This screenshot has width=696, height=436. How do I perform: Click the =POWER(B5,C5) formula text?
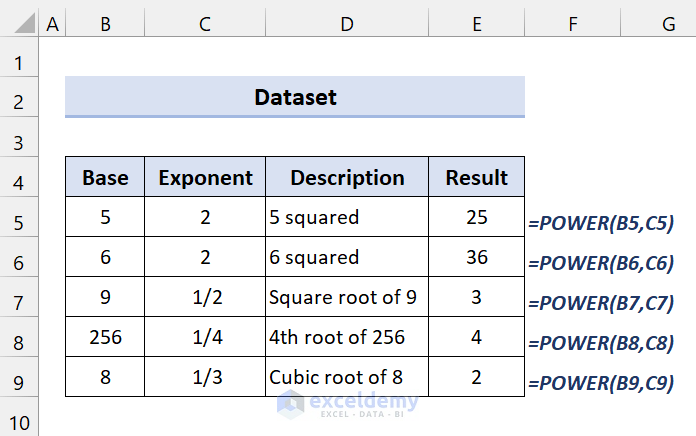point(601,223)
